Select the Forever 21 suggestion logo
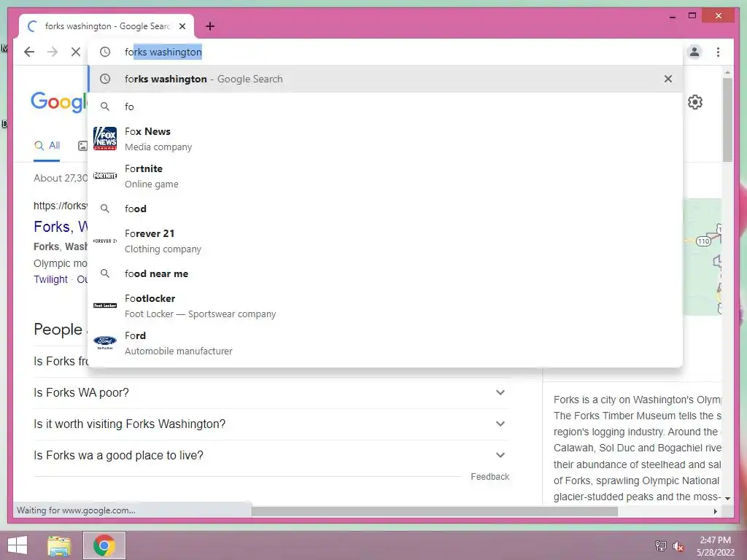The height and width of the screenshot is (560, 747). (105, 241)
